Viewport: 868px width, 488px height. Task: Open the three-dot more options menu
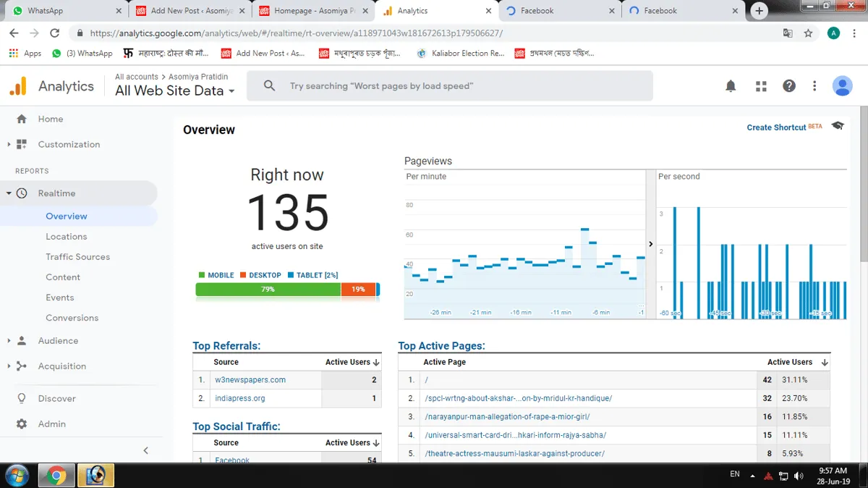[x=814, y=86]
